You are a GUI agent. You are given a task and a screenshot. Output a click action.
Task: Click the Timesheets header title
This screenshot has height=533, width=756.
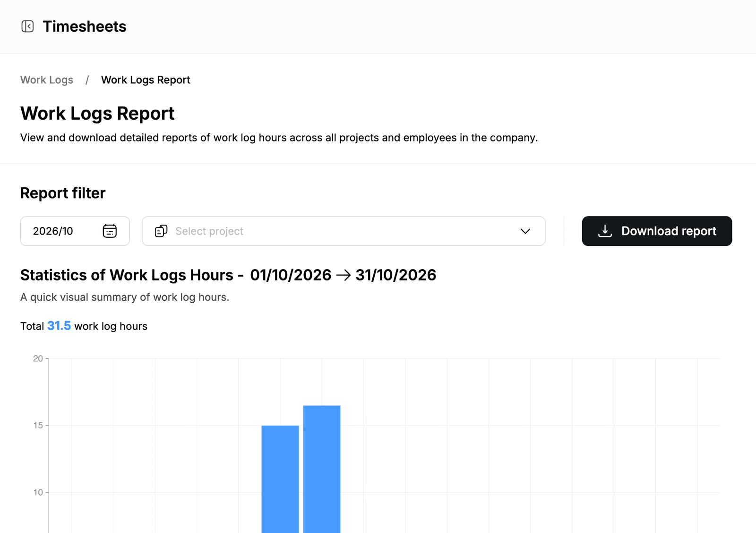click(85, 26)
